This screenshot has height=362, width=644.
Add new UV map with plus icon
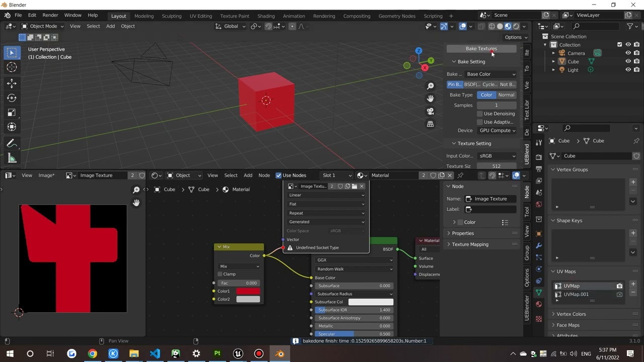pos(633,284)
